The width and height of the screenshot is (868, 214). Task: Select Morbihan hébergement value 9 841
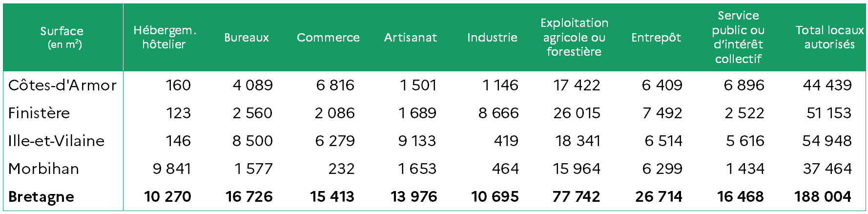pos(172,169)
